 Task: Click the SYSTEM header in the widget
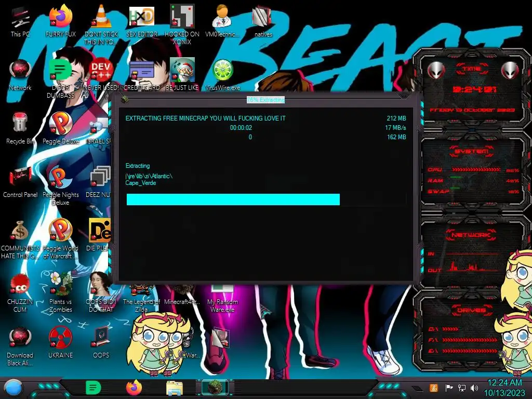point(472,151)
